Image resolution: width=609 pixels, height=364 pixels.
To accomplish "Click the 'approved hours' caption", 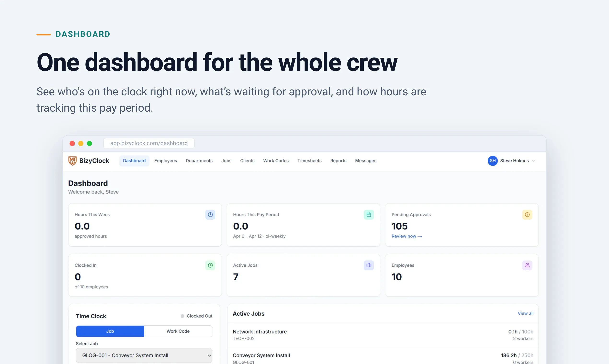I will click(x=91, y=236).
